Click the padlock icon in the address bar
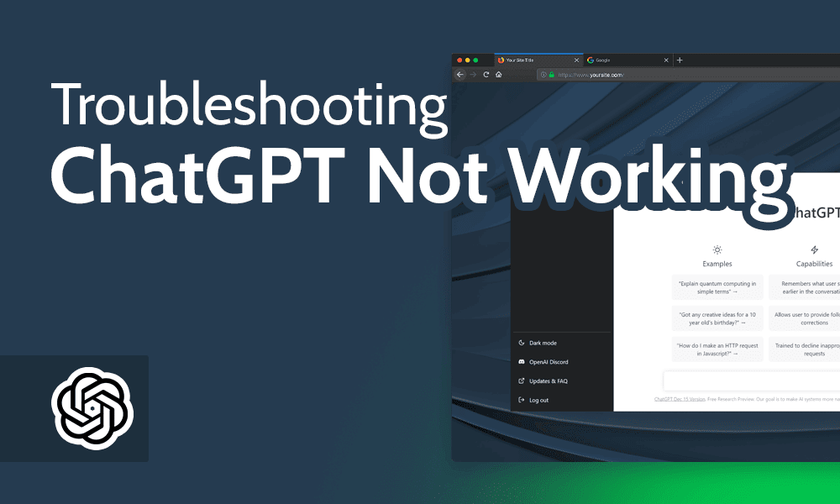Screen dimensions: 840x504 click(551, 74)
